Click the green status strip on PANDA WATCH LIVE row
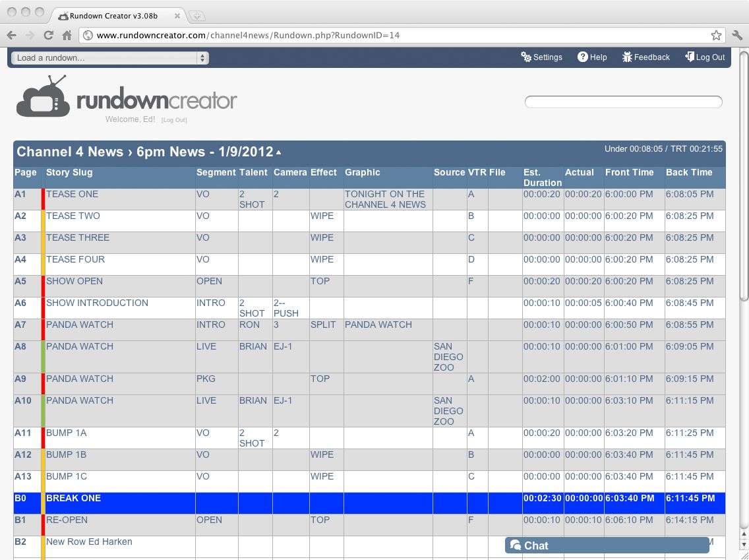Screen dimensions: 749x560 (42, 356)
